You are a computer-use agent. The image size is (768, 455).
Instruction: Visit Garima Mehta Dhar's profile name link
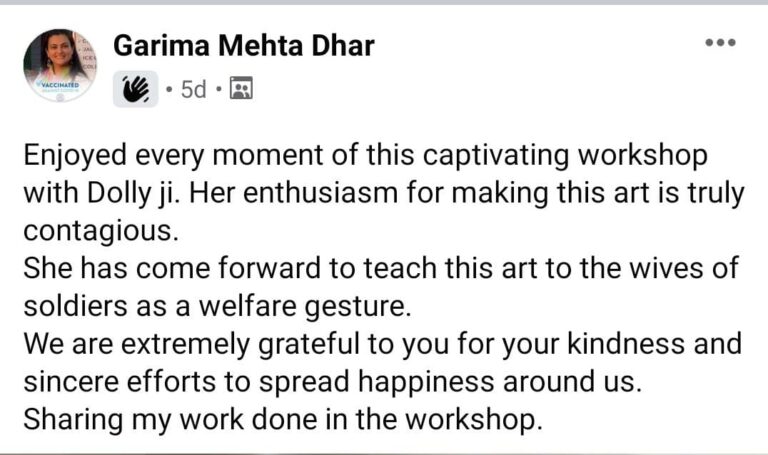pos(244,46)
